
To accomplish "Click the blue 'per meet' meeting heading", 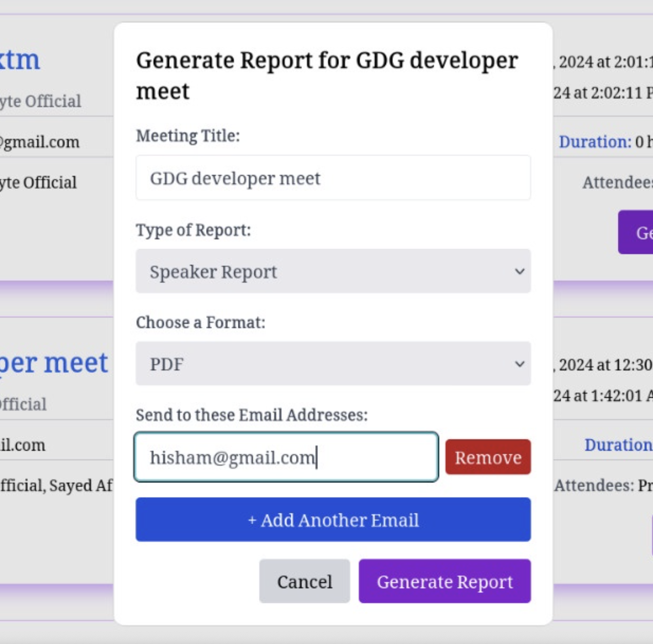I will pyautogui.click(x=53, y=363).
